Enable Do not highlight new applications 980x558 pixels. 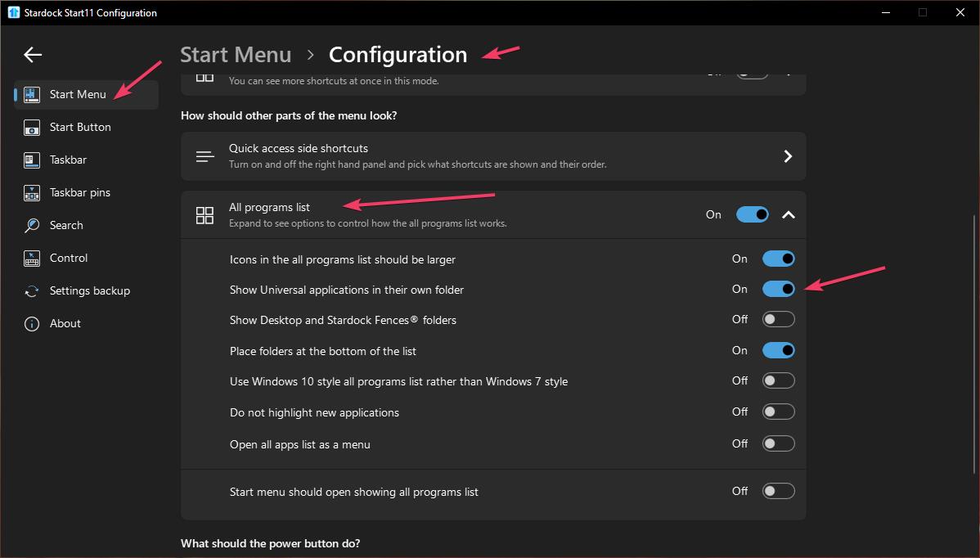coord(778,412)
